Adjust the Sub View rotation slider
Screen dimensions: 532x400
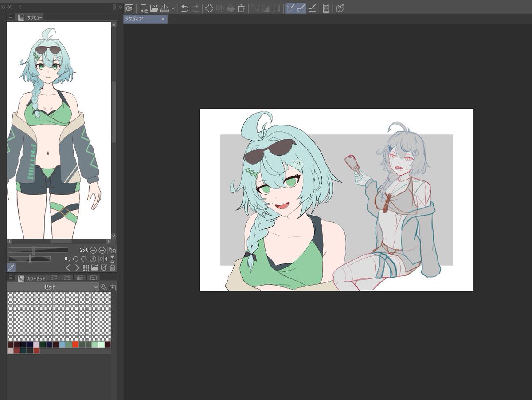[x=30, y=259]
